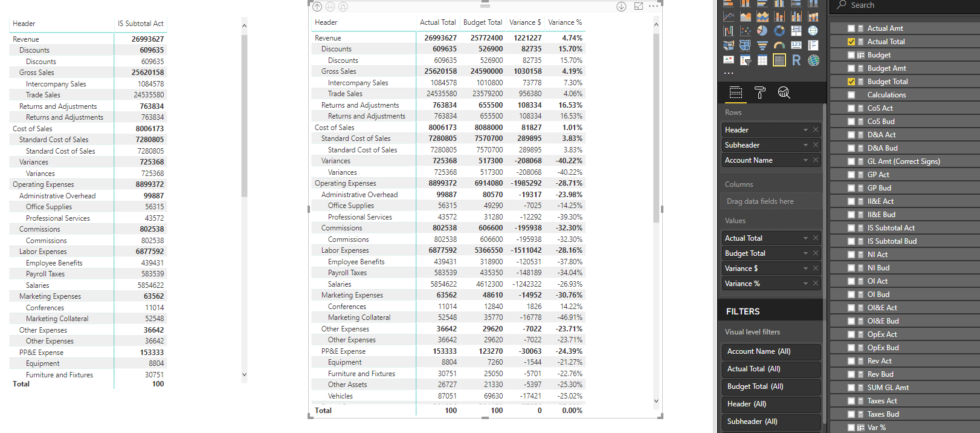Check the CoS Act field
980x433 pixels.
(851, 108)
